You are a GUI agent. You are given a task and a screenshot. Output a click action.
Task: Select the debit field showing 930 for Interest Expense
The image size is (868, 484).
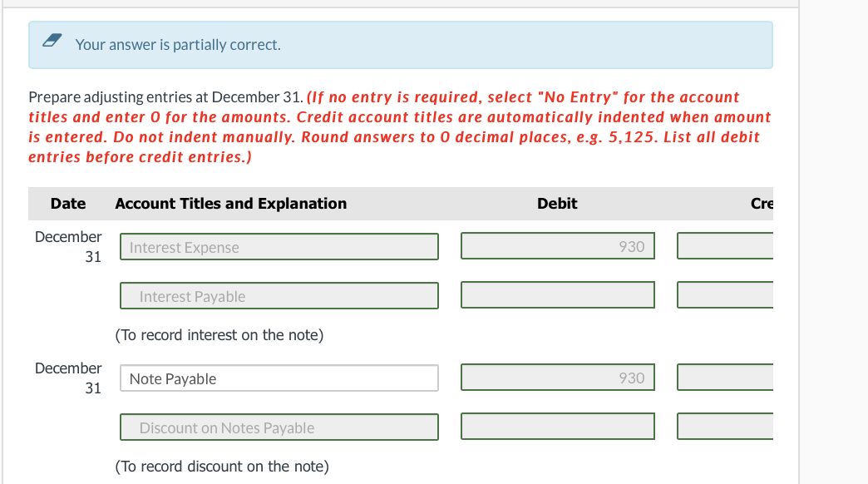point(557,245)
